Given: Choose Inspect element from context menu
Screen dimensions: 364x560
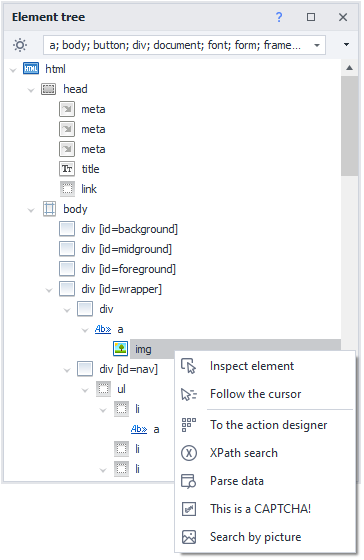Looking at the screenshot, I should [x=265, y=366].
